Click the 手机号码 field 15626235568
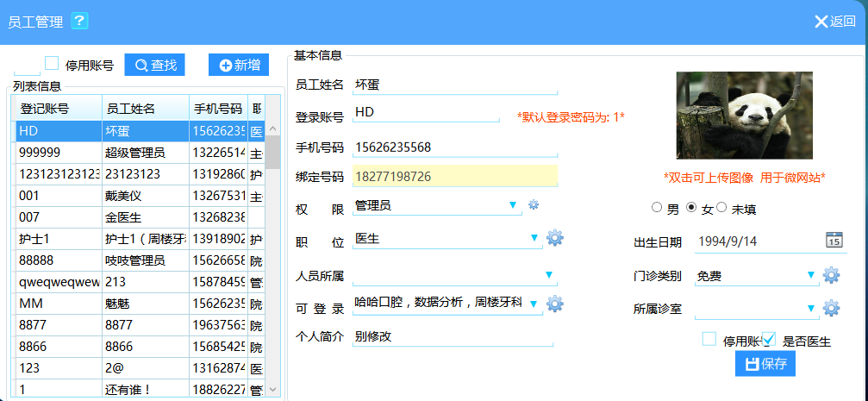The height and width of the screenshot is (401, 868). (454, 147)
